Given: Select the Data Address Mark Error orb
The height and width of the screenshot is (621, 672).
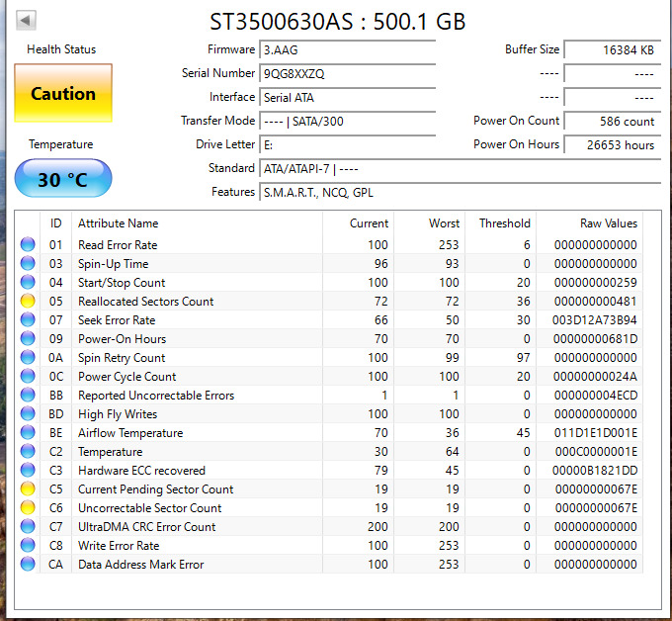Looking at the screenshot, I should point(28,564).
